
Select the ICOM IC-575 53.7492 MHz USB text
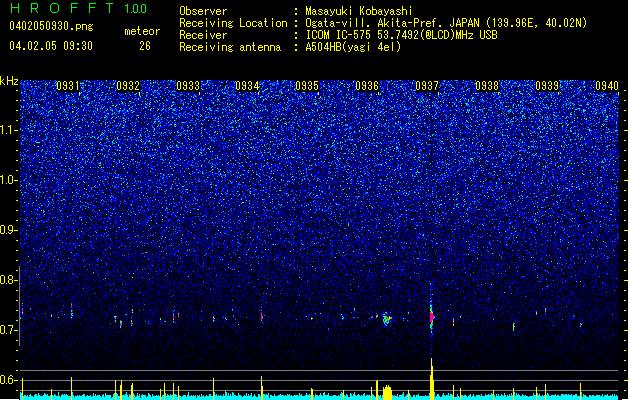click(x=401, y=35)
